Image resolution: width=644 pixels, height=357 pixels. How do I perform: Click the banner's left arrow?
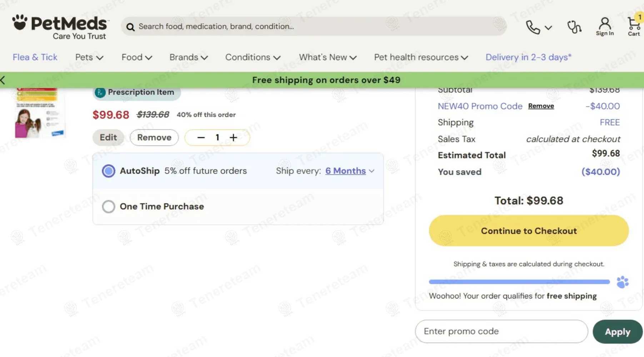(x=3, y=80)
